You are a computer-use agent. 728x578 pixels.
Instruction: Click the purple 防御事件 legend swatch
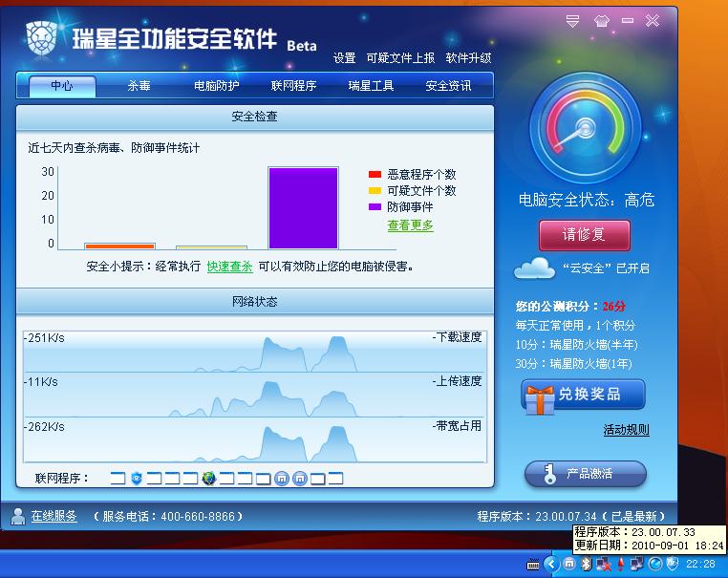click(375, 207)
